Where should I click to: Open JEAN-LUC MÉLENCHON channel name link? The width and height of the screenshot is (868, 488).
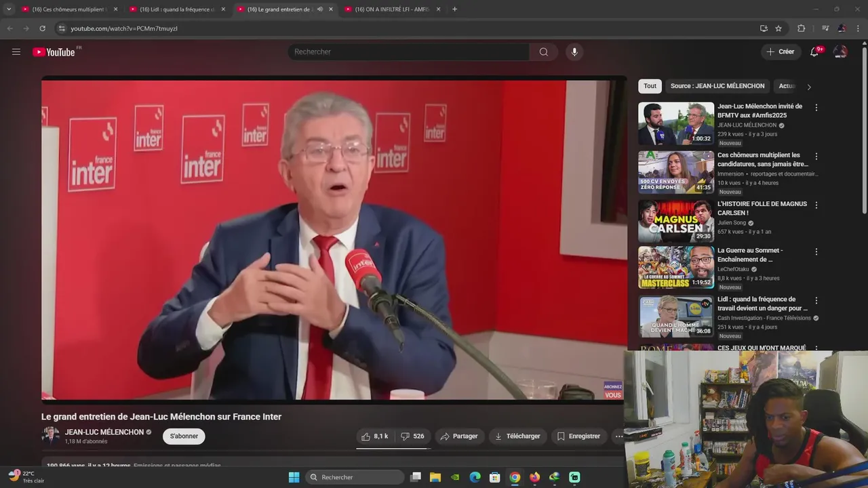point(104,432)
